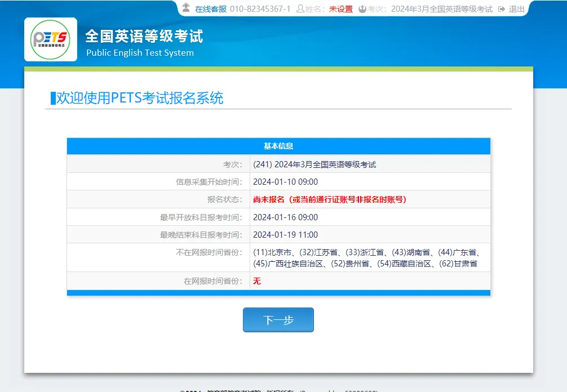Click 退出 to log out
The image size is (567, 392).
(516, 9)
